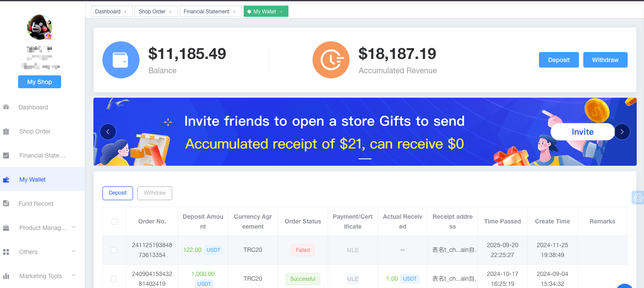Open the Marketing Tools bar-chart icon
The height and width of the screenshot is (288, 644).
tap(6, 276)
